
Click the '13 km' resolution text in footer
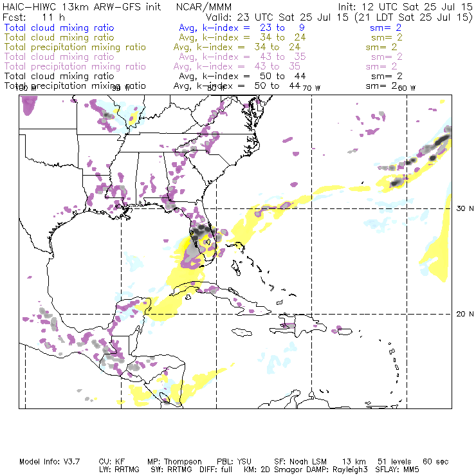354,462
